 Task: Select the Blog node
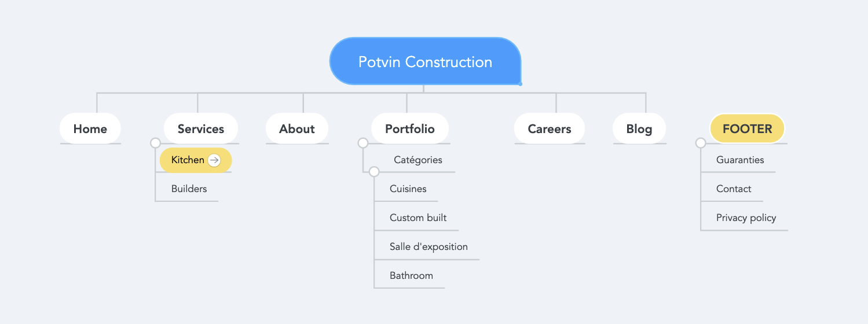pos(639,128)
